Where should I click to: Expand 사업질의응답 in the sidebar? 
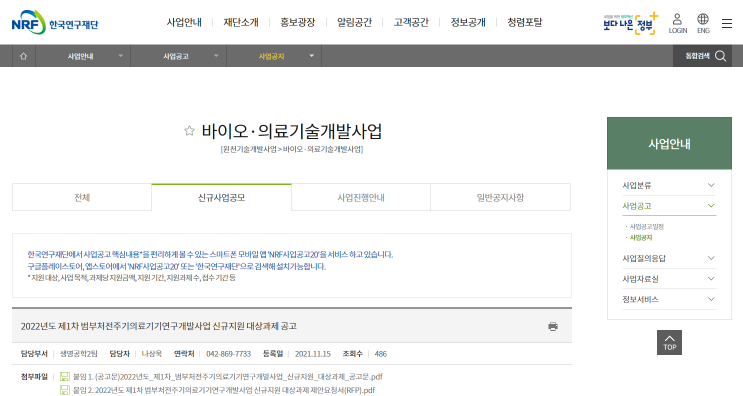(x=669, y=258)
